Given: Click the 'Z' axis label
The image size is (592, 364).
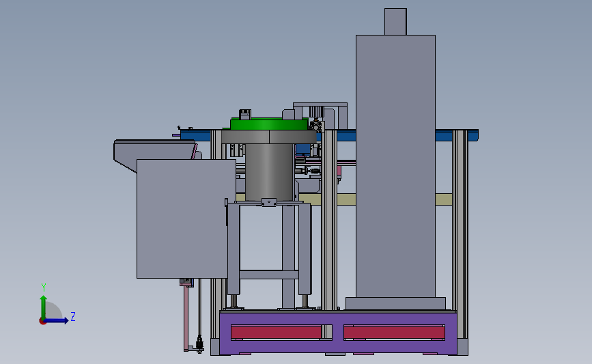Looking at the screenshot, I should (x=73, y=316).
